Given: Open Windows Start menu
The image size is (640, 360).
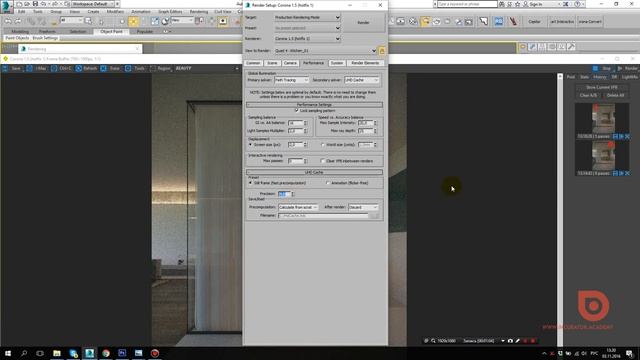Looking at the screenshot, I should (7, 353).
